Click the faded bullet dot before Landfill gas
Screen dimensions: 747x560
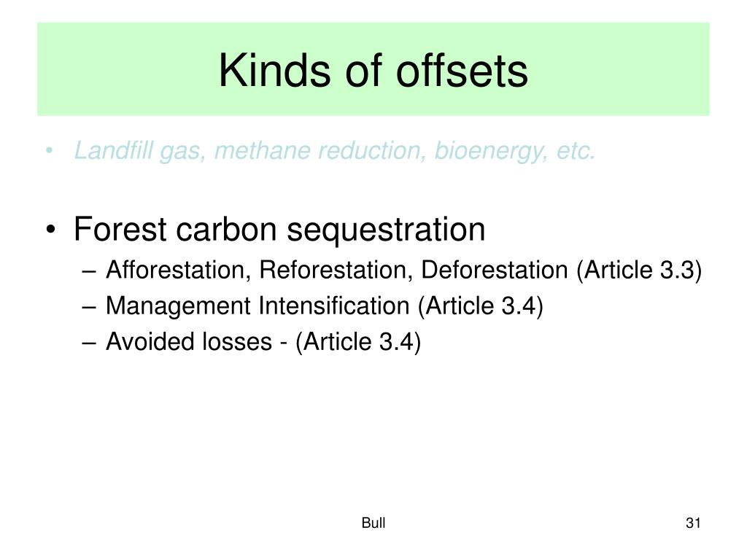pyautogui.click(x=49, y=152)
